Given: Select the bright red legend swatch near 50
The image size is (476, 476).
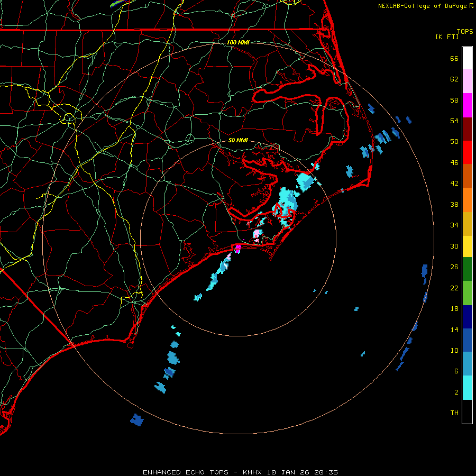Looking at the screenshot, I should click(x=467, y=152).
